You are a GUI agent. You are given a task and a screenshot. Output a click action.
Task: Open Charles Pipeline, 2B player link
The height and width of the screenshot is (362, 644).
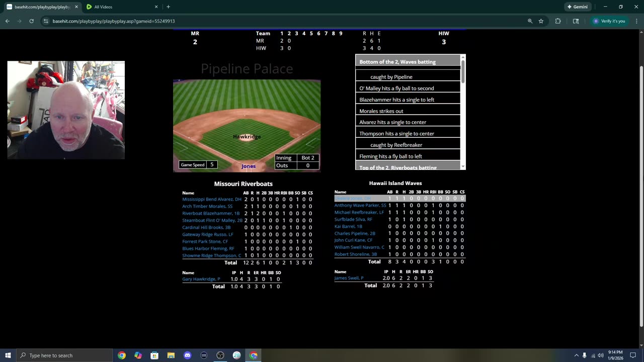pos(355,233)
